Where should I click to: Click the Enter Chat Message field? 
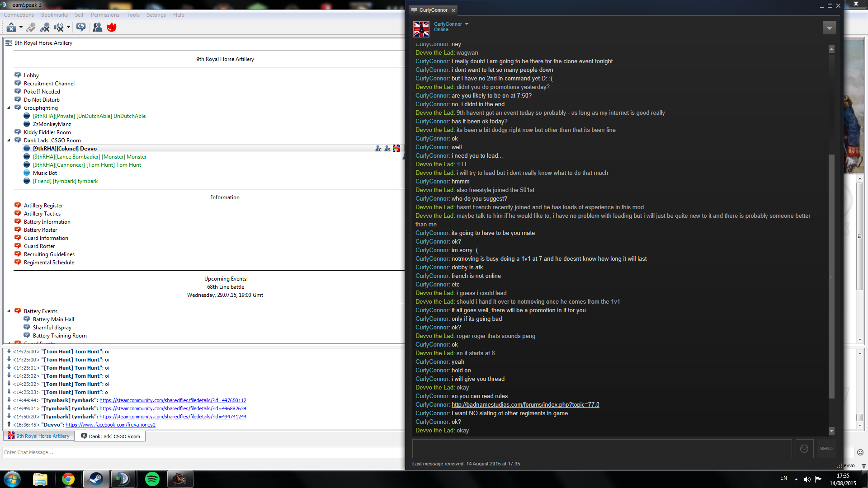click(x=203, y=452)
